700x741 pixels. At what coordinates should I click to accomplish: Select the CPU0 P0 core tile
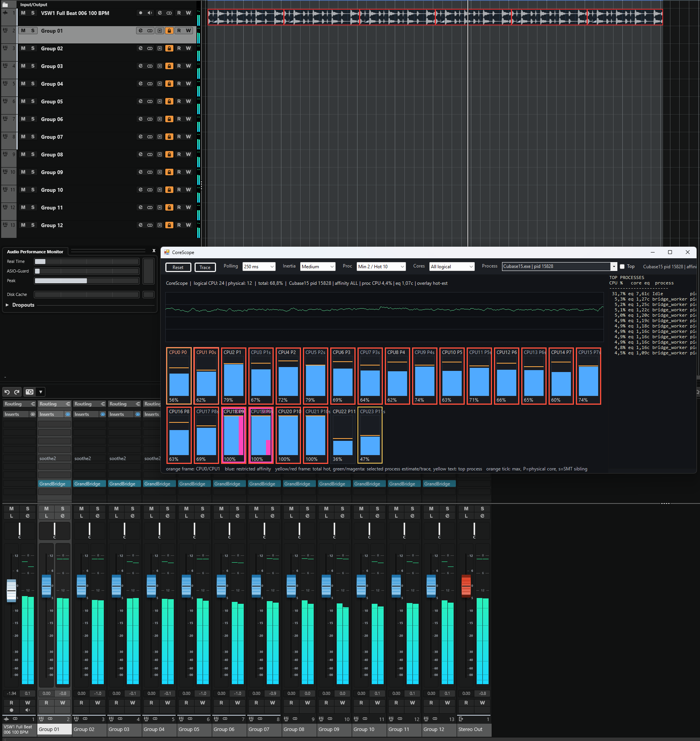[179, 376]
